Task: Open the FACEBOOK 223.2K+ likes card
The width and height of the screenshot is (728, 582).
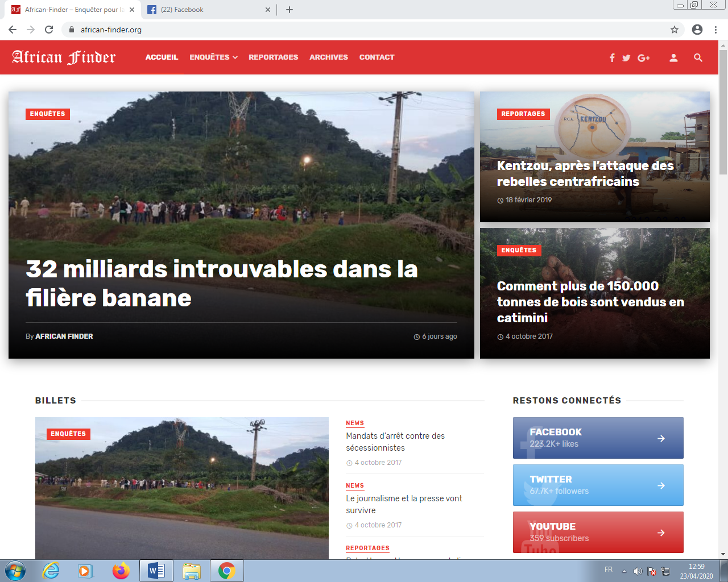Action: tap(598, 438)
